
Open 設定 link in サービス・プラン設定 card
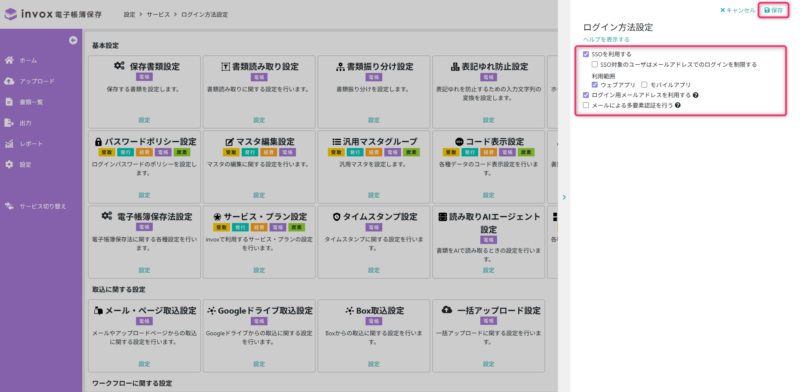pyautogui.click(x=259, y=270)
